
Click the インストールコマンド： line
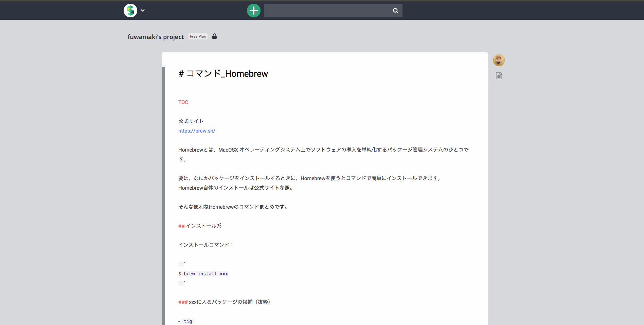206,245
